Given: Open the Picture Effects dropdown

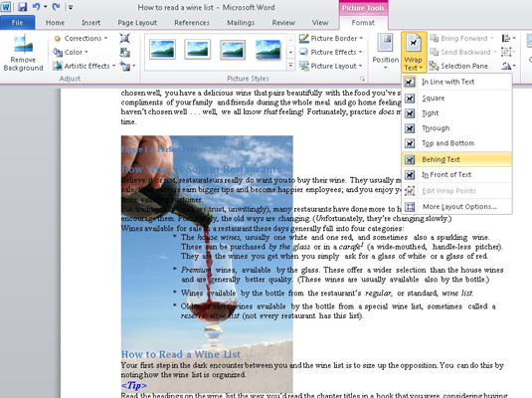Looking at the screenshot, I should (331, 52).
